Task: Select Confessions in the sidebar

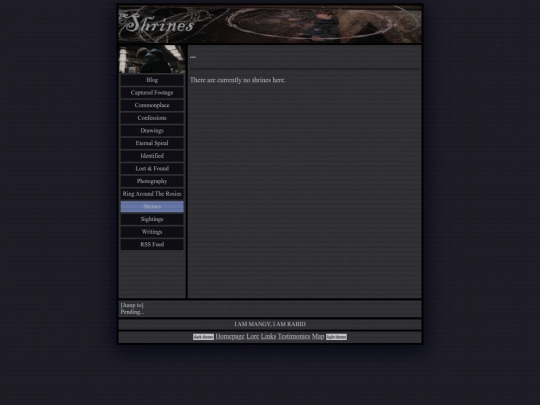Action: pyautogui.click(x=152, y=118)
